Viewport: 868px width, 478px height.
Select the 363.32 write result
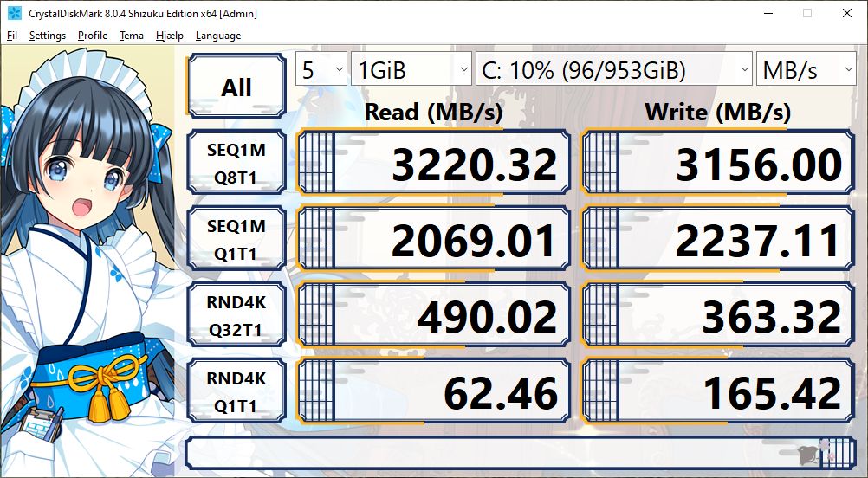click(718, 316)
